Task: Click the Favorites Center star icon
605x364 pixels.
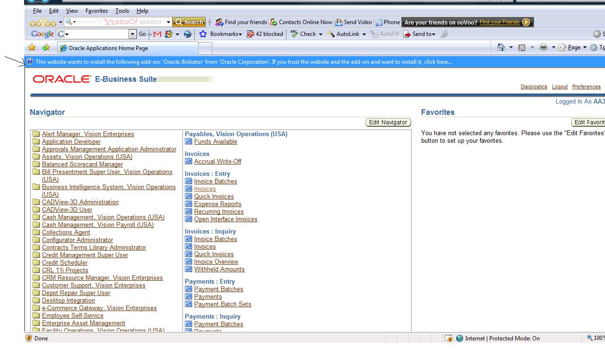Action: (32, 48)
